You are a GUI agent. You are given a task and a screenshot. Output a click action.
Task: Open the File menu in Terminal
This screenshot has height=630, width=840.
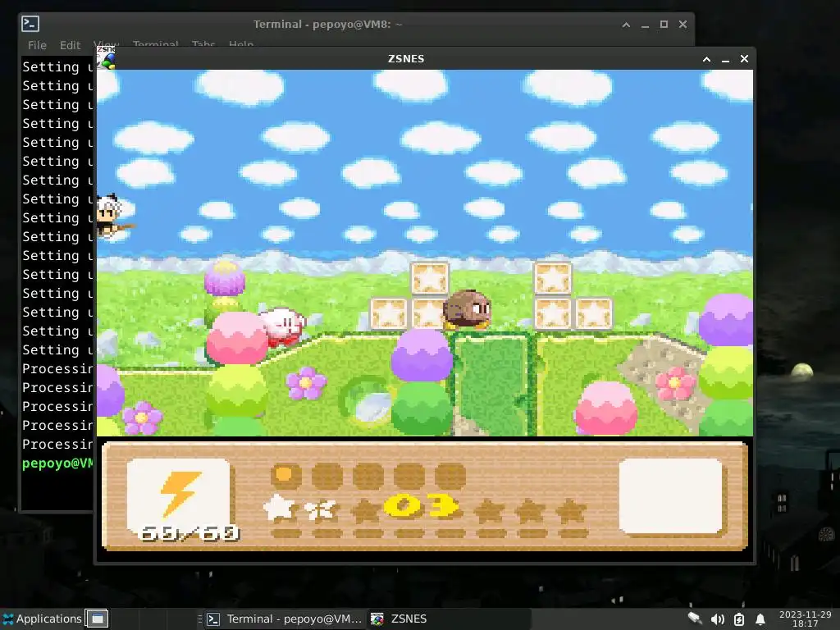tap(37, 45)
